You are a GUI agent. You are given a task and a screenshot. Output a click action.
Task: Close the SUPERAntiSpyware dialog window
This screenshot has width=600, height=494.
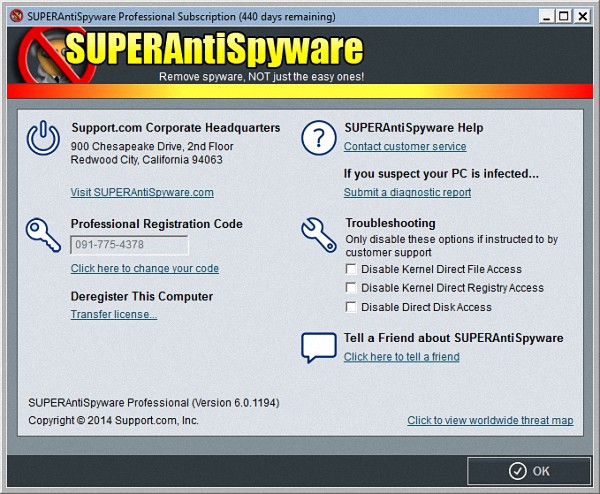pyautogui.click(x=582, y=16)
